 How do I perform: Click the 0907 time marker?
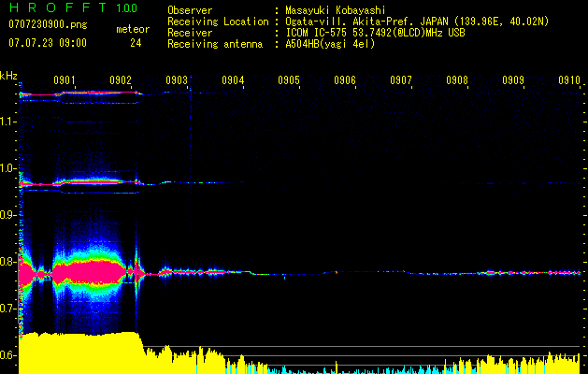click(x=401, y=79)
